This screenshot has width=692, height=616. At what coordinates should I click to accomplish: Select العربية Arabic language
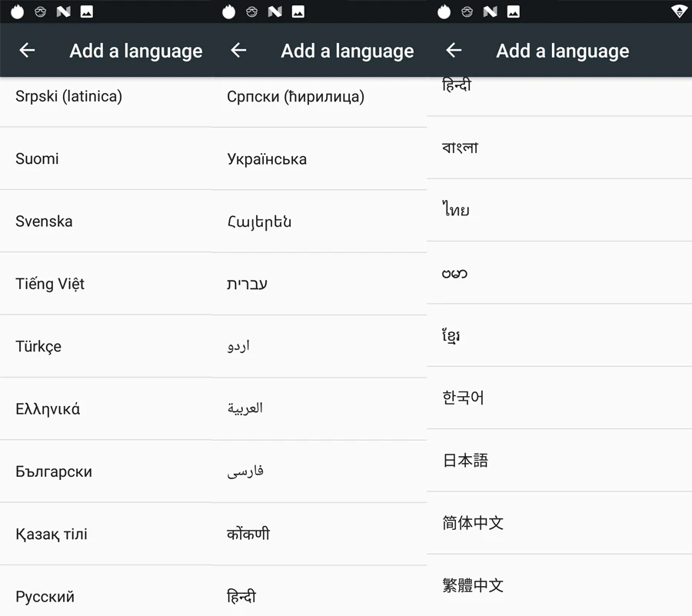click(x=319, y=409)
